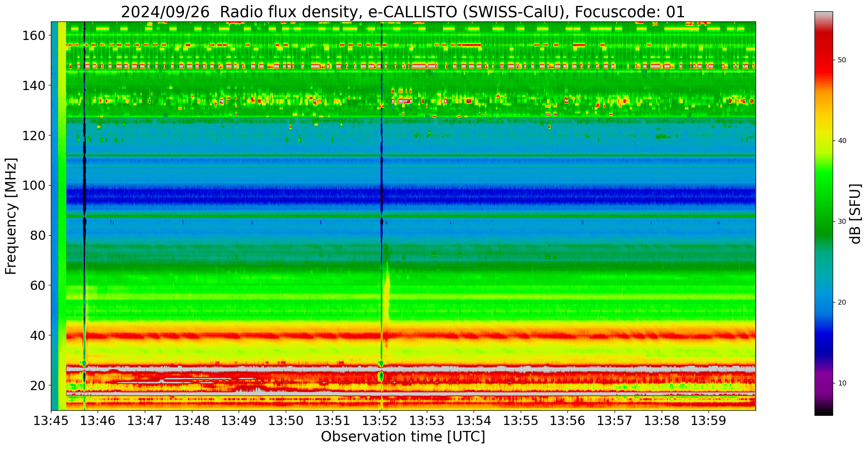
Task: Click the 13:50 time tick label
Action: coord(286,420)
